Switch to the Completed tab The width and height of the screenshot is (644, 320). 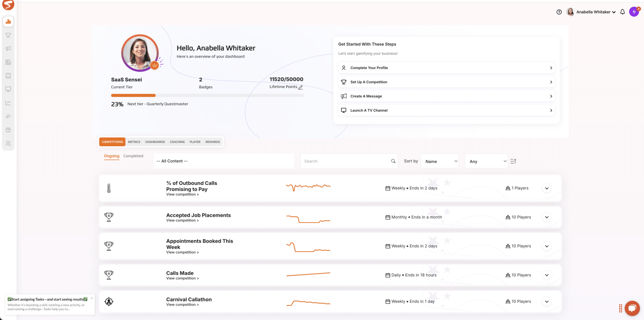pos(133,156)
